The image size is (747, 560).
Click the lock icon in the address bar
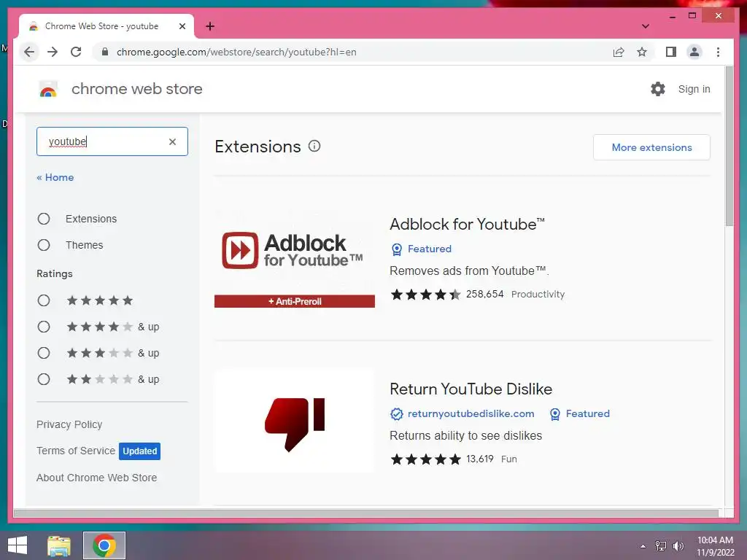(x=105, y=52)
